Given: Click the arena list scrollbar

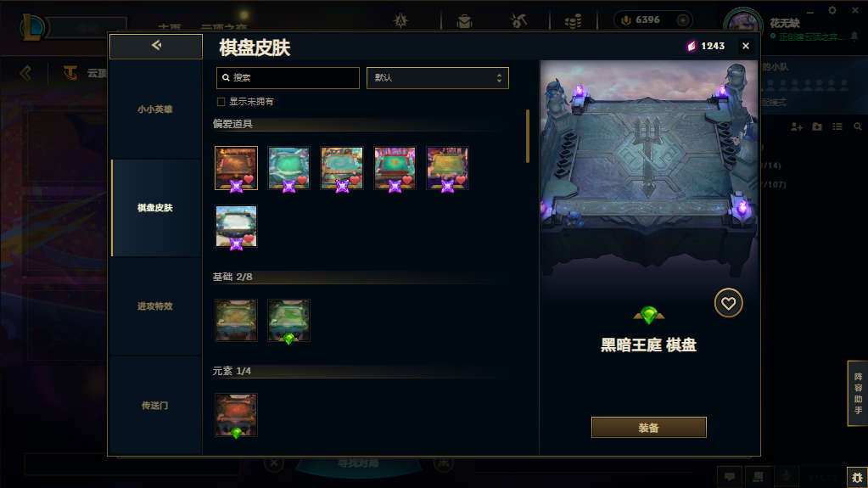Looking at the screenshot, I should tap(528, 137).
